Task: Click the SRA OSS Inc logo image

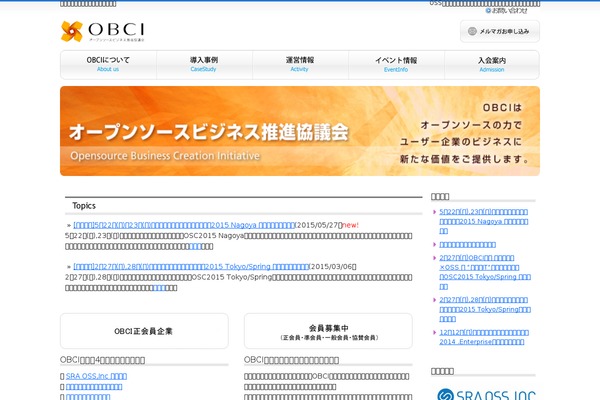Action: click(x=486, y=394)
